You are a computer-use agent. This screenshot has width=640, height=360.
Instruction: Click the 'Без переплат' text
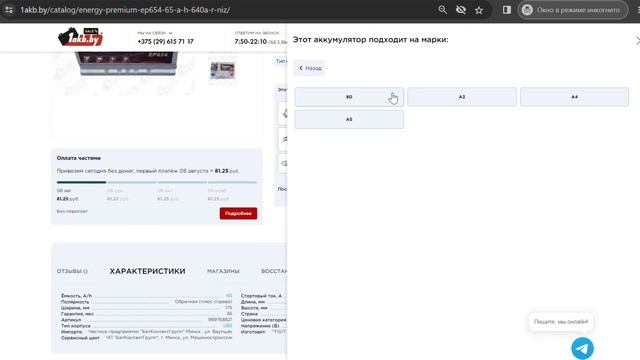[x=72, y=211]
